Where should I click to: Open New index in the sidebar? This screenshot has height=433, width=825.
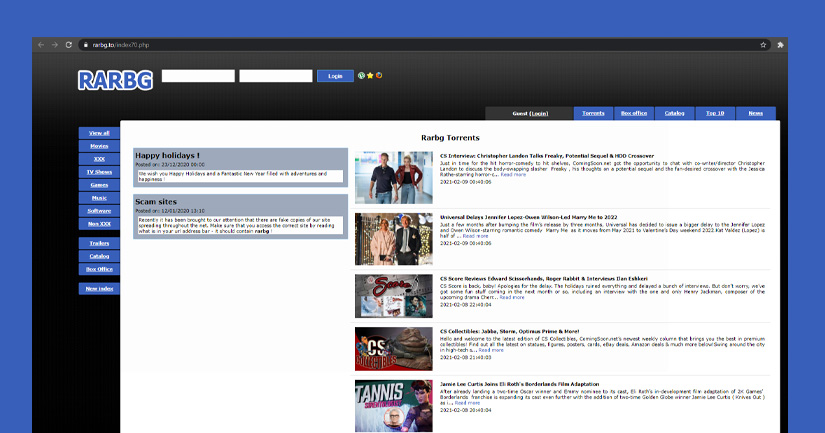point(99,289)
